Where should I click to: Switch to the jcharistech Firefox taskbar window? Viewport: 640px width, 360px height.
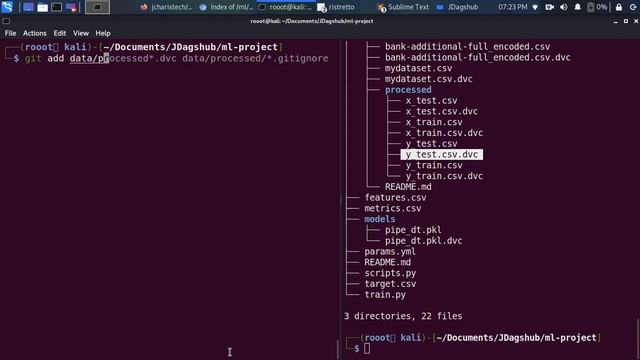[x=166, y=7]
